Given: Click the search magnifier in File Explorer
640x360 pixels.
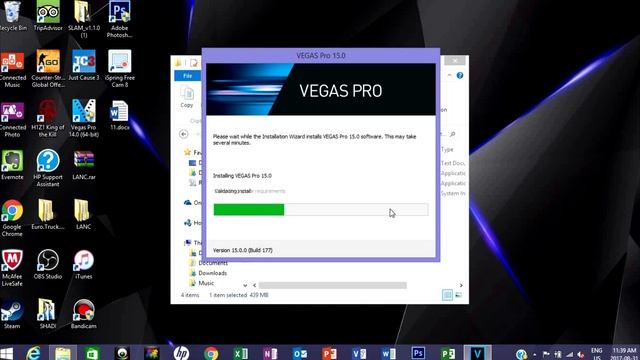Looking at the screenshot, I should (452, 134).
